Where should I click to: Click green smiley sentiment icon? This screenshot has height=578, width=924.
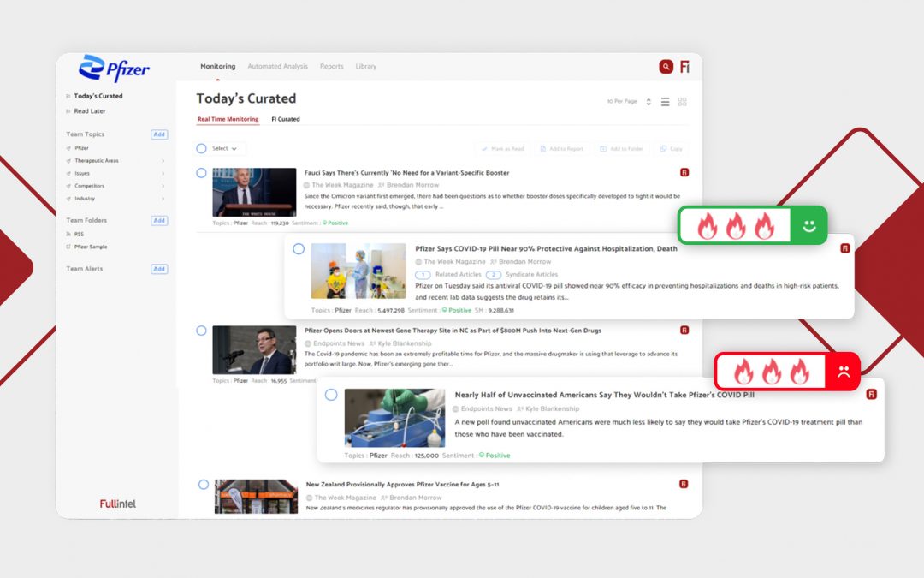(x=809, y=225)
